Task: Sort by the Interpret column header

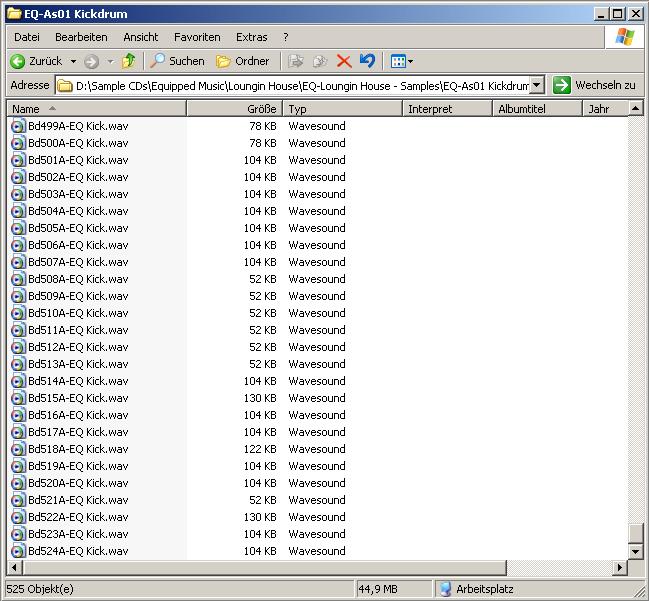Action: coord(447,109)
